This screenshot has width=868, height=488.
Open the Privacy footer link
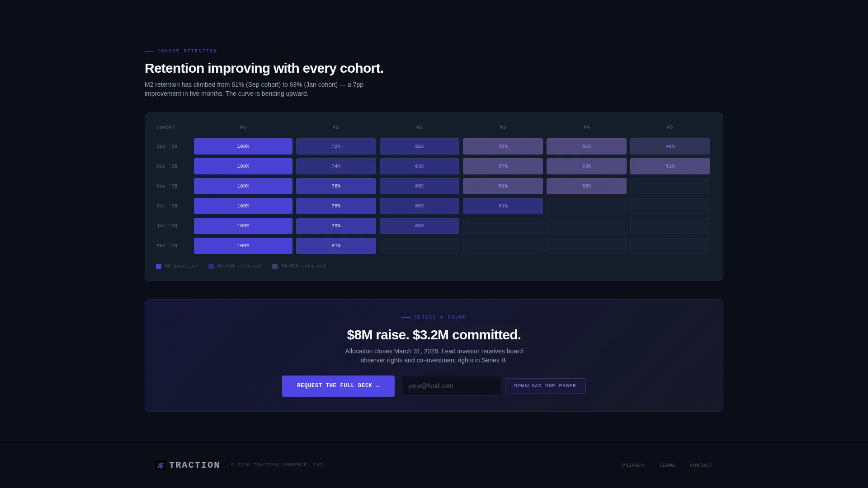[633, 465]
